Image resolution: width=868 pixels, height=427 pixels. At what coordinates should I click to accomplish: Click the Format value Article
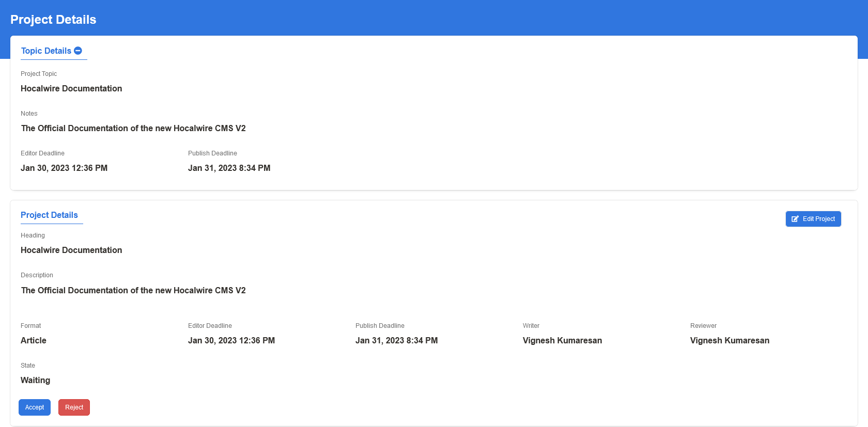[34, 341]
